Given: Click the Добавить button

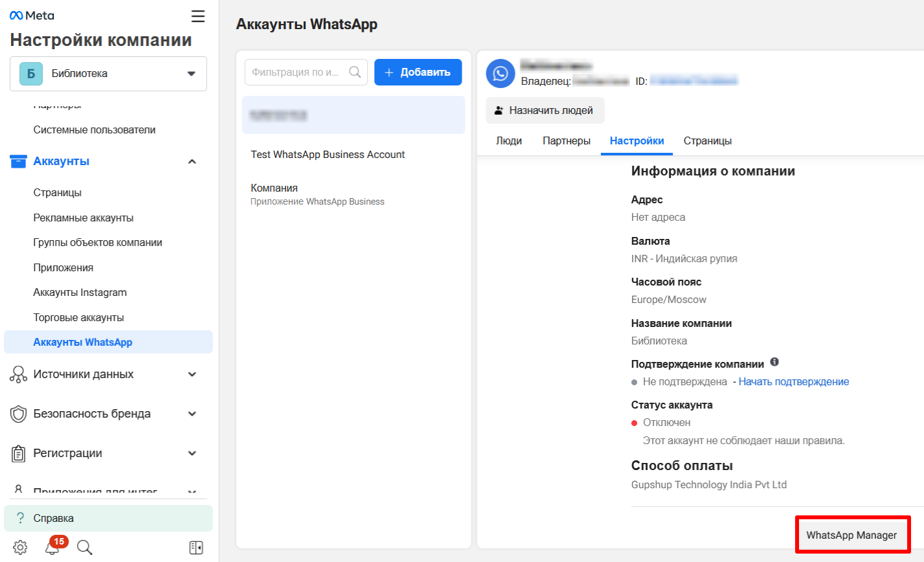Looking at the screenshot, I should 418,73.
